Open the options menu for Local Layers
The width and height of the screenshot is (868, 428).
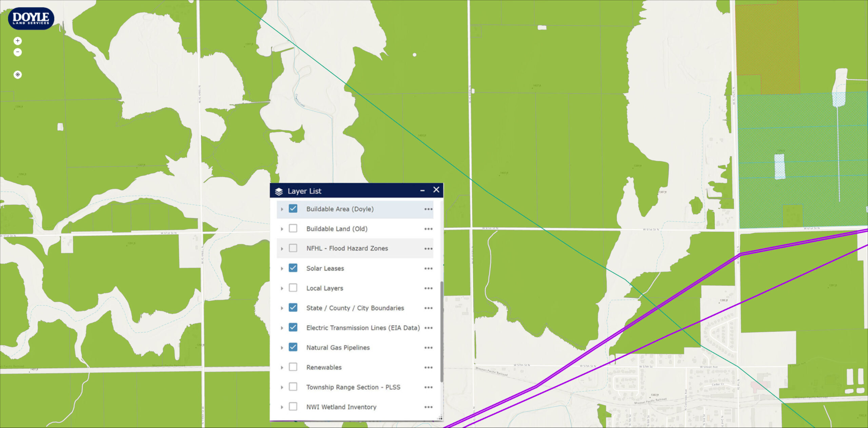pyautogui.click(x=428, y=288)
